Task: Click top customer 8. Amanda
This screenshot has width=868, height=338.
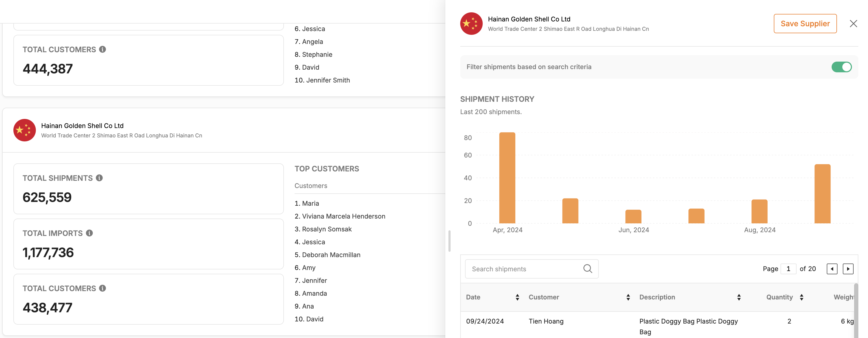Action: pyautogui.click(x=311, y=293)
